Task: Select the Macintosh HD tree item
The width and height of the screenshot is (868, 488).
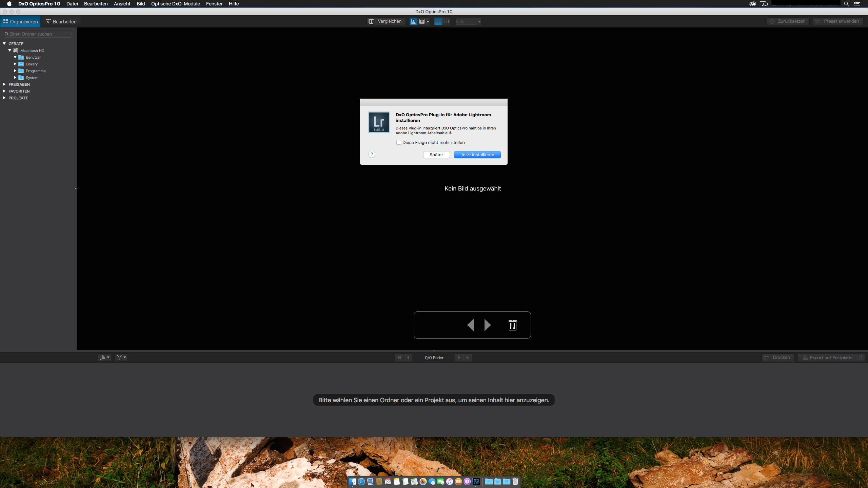Action: pyautogui.click(x=32, y=50)
